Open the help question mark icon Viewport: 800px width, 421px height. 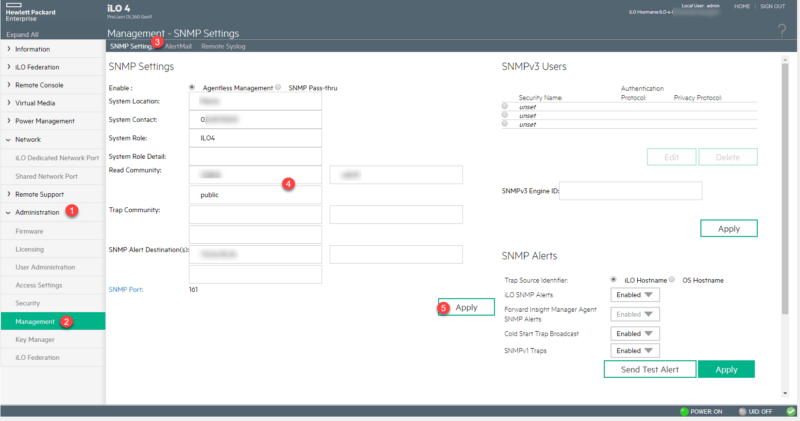[x=782, y=30]
